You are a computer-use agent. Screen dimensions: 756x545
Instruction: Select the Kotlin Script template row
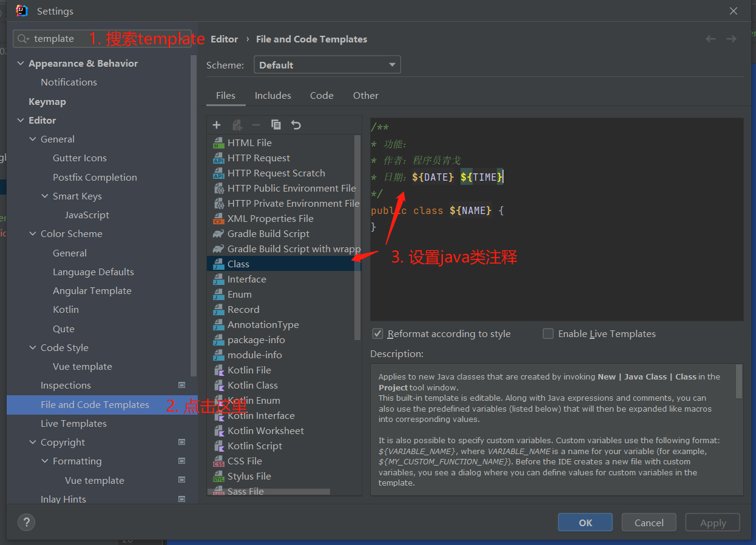click(x=284, y=446)
